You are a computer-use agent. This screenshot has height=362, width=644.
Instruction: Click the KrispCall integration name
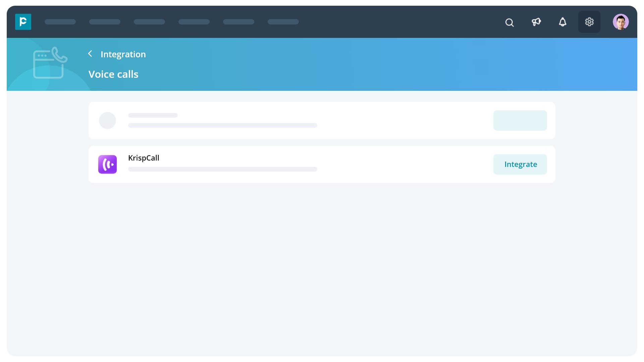point(144,158)
